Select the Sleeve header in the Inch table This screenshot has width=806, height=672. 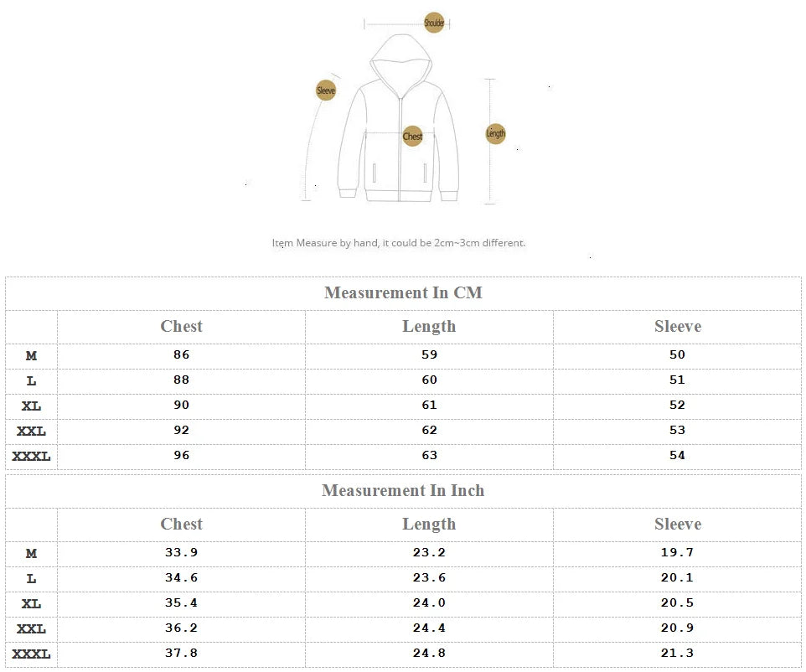coord(677,525)
